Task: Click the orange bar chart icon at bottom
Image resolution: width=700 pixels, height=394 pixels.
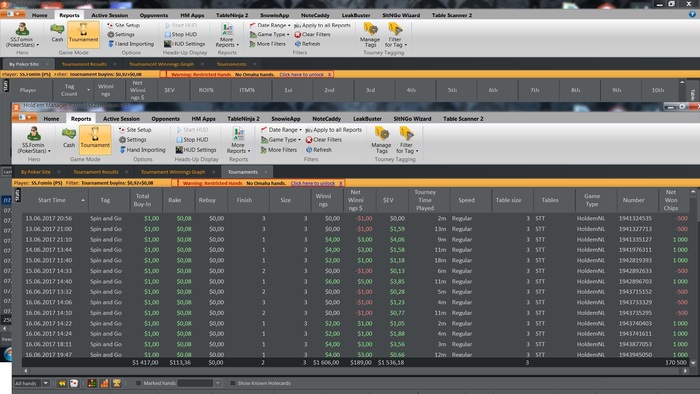Action: click(104, 383)
